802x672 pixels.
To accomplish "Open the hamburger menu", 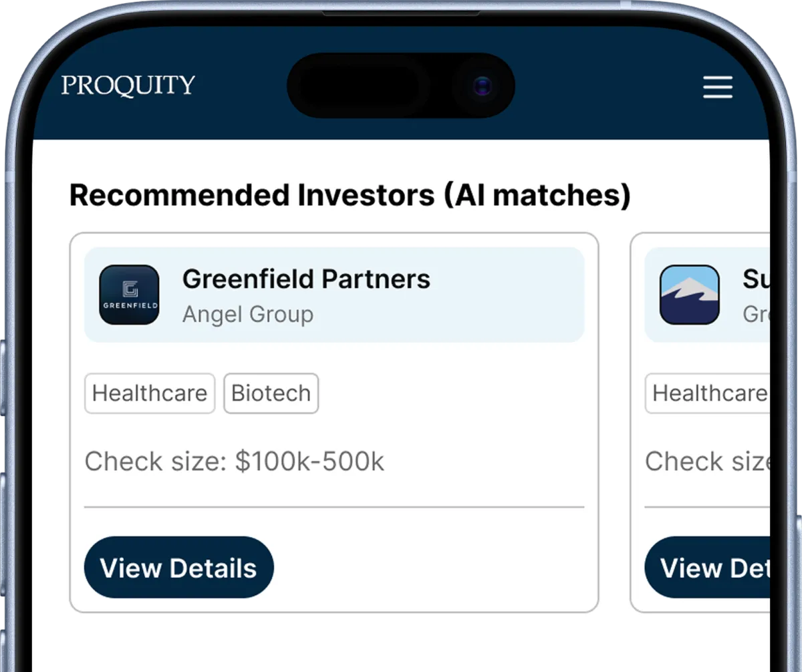I will coord(718,88).
